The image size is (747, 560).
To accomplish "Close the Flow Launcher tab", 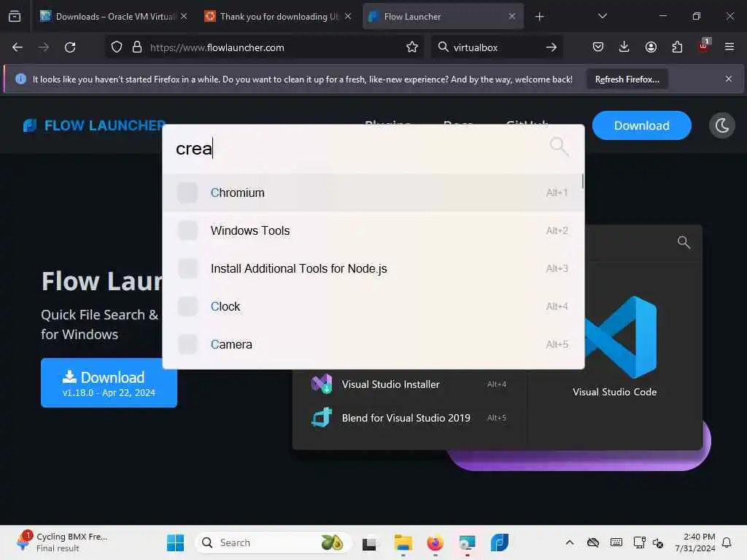I will pos(511,16).
